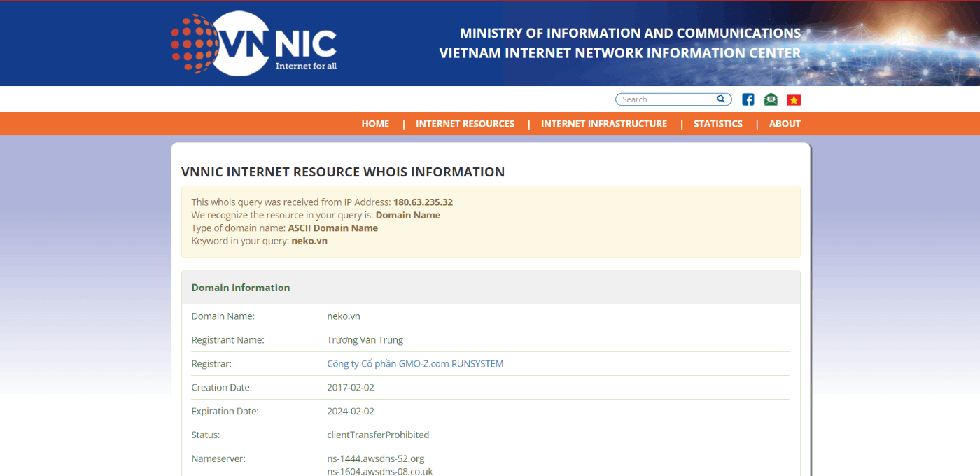Open the STATISTICS menu

pos(718,124)
